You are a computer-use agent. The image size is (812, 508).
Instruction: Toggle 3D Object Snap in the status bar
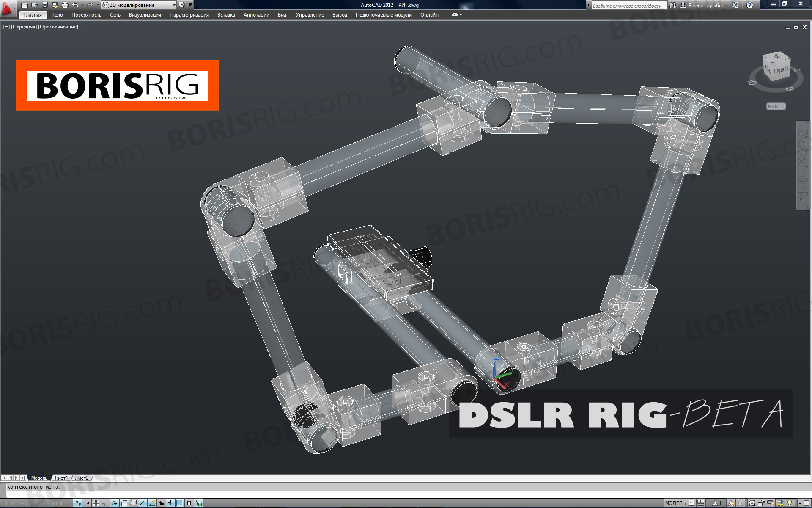tap(133, 503)
